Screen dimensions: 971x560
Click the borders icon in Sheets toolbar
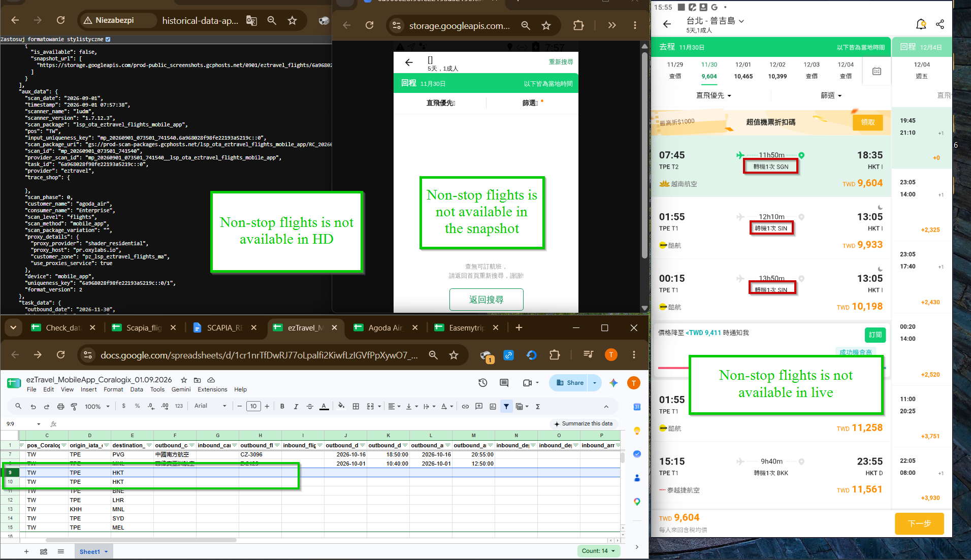click(356, 406)
